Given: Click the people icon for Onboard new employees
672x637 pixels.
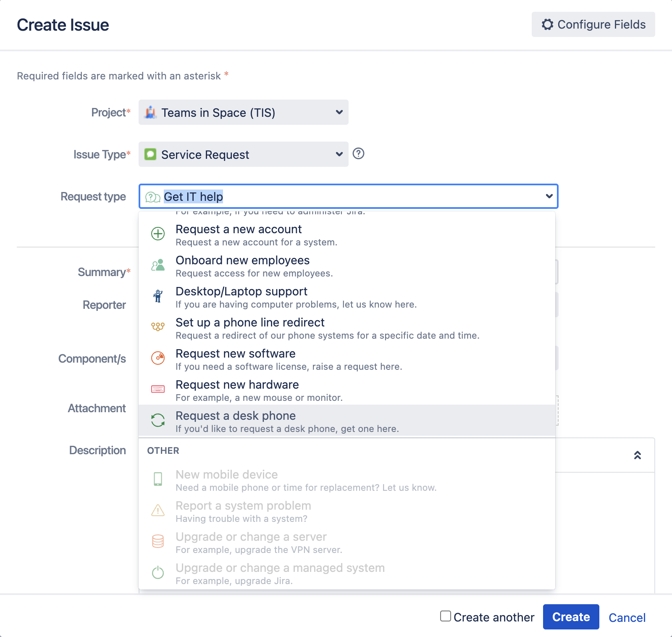Looking at the screenshot, I should [x=158, y=265].
